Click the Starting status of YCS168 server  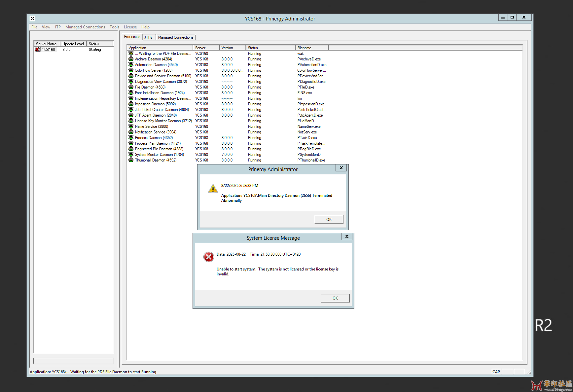[x=95, y=50]
